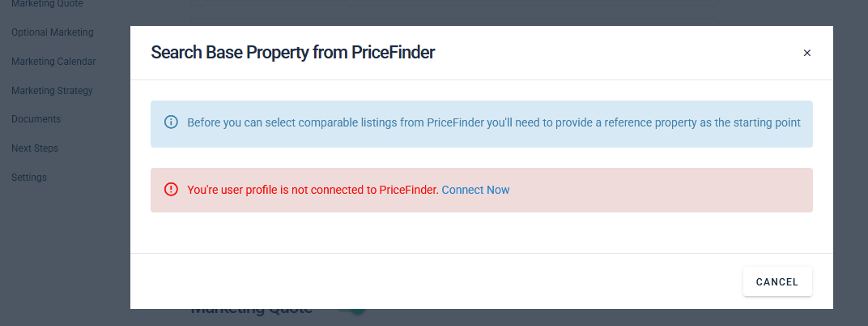
Task: Click the Marketing Quote heading below the dialog
Action: (251, 312)
